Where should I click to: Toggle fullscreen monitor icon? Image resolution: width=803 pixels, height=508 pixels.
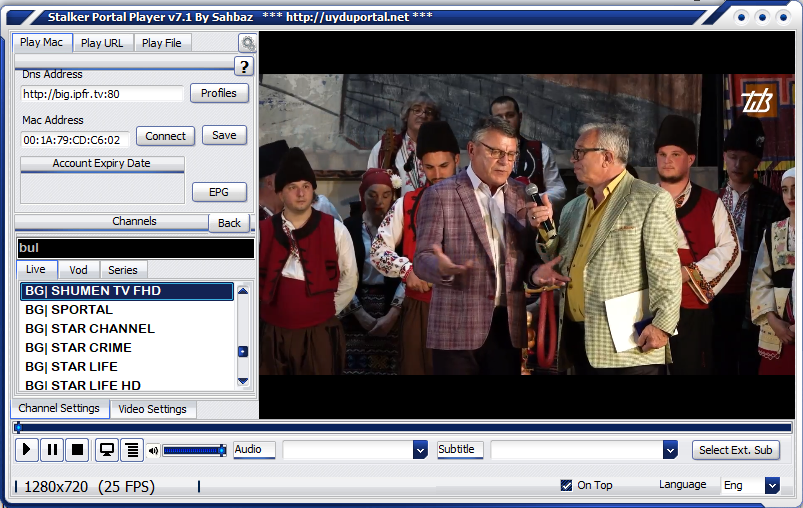tap(107, 450)
